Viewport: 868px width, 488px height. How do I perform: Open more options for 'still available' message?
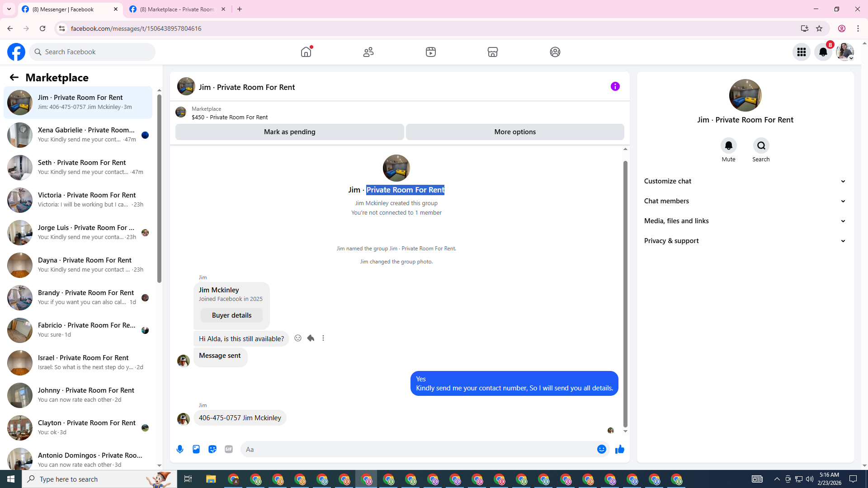pyautogui.click(x=323, y=338)
